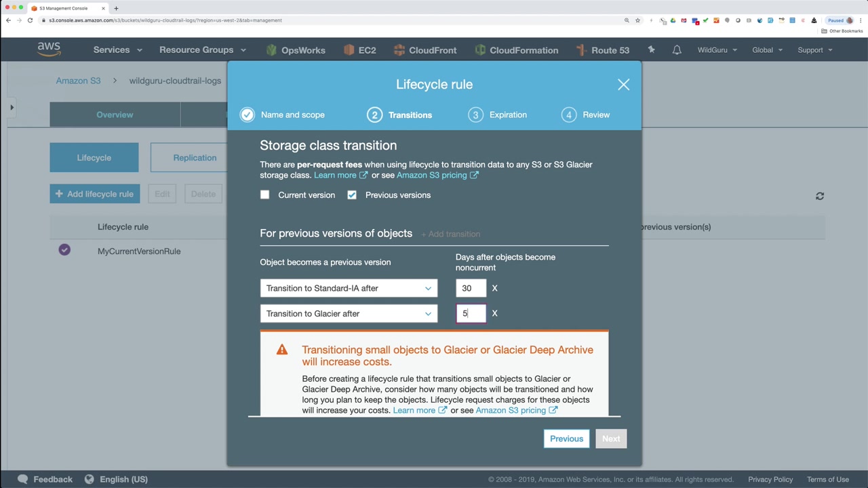The width and height of the screenshot is (868, 488).
Task: Click the Add transition link
Action: coord(451,234)
